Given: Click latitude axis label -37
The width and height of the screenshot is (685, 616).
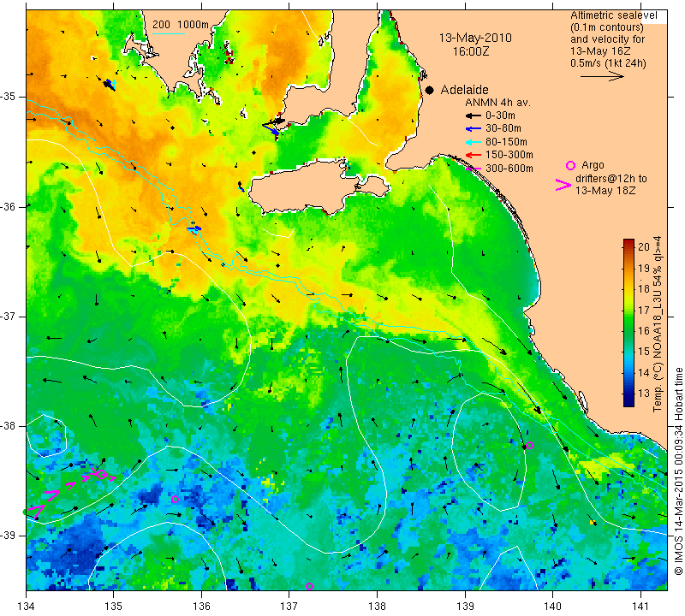Looking at the screenshot, I should [9, 316].
